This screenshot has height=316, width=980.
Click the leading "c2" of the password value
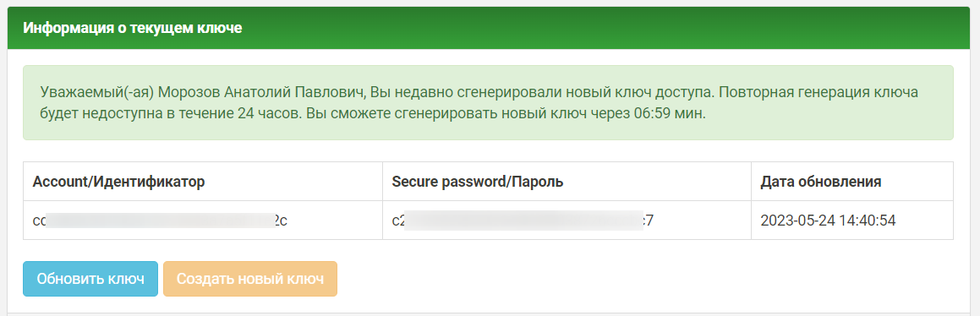[399, 221]
